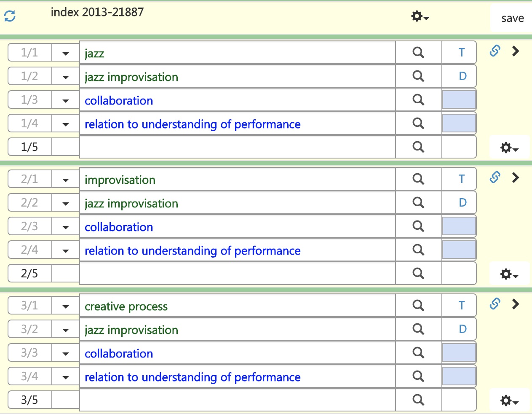Open gear menu for row 3/5
This screenshot has height=414, width=532.
click(x=509, y=401)
